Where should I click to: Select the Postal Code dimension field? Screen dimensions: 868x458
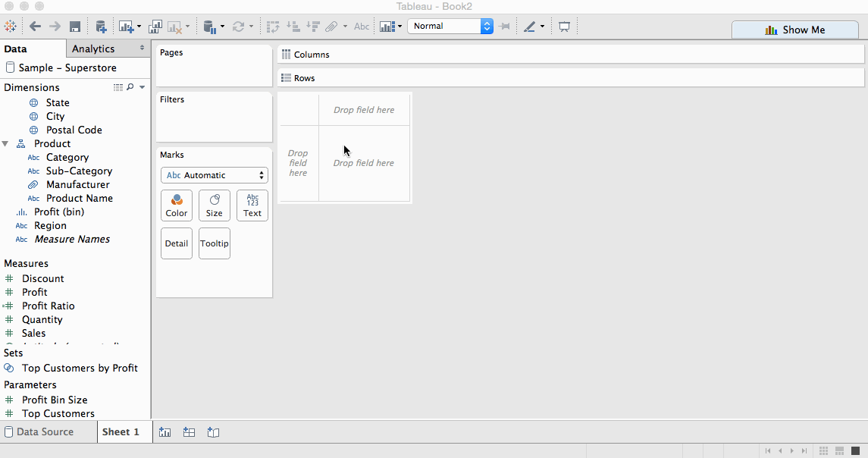coord(74,130)
